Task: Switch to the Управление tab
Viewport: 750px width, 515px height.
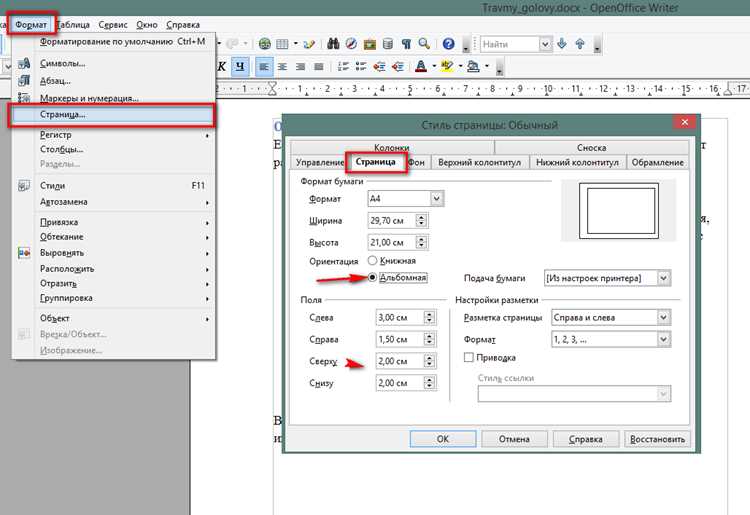Action: tap(320, 162)
